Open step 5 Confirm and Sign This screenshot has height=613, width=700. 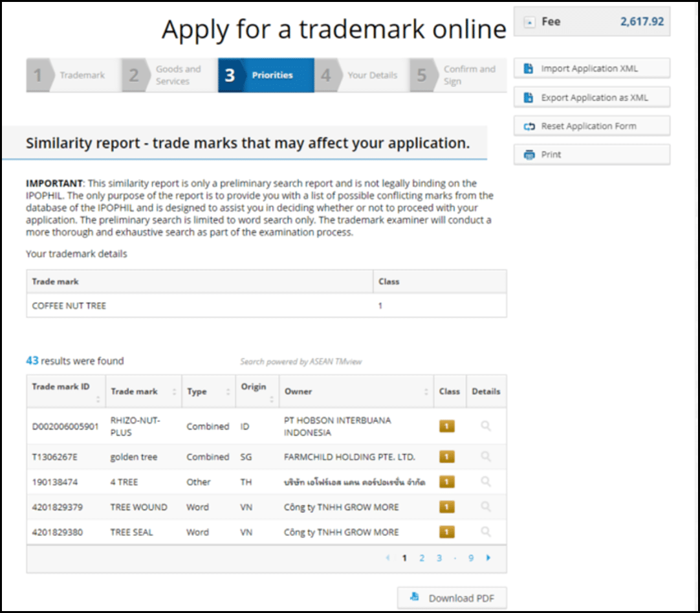coord(458,75)
